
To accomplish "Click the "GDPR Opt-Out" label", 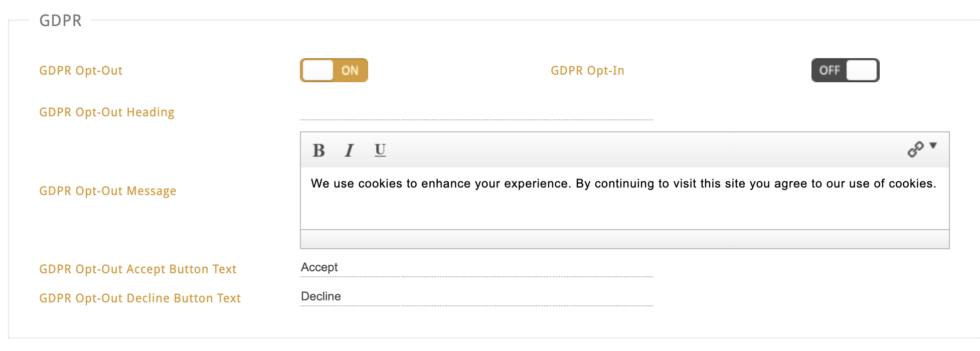I will point(81,71).
